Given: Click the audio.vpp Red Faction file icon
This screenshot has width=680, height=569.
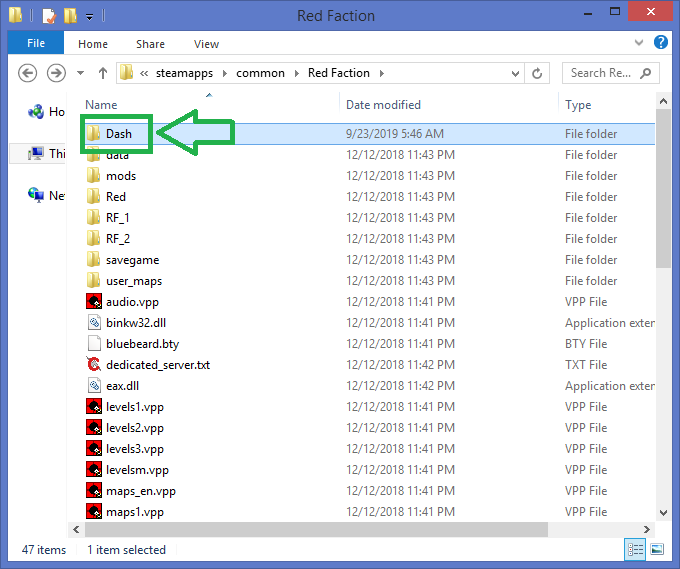Looking at the screenshot, I should (x=93, y=302).
